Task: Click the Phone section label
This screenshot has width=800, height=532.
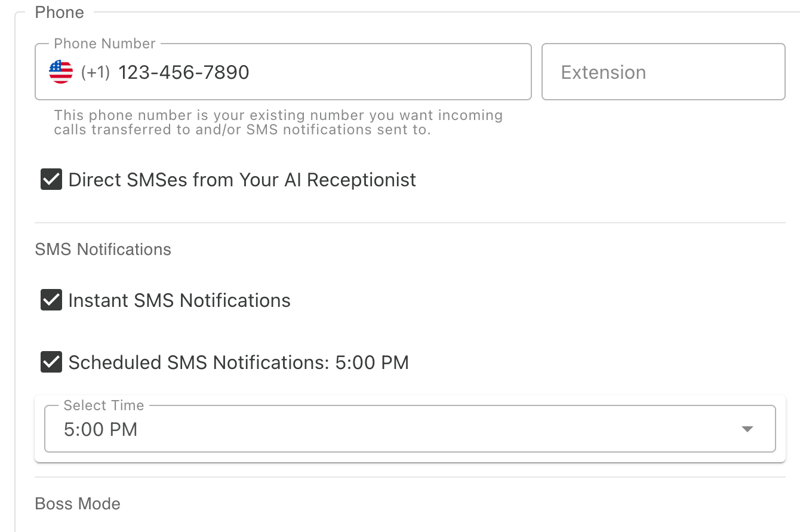Action: click(x=59, y=12)
